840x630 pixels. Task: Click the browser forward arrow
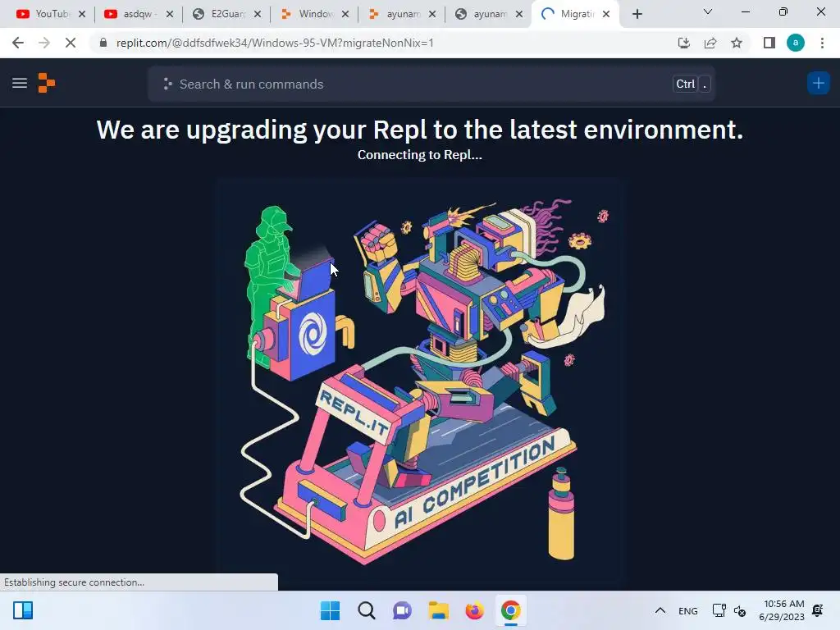click(44, 43)
